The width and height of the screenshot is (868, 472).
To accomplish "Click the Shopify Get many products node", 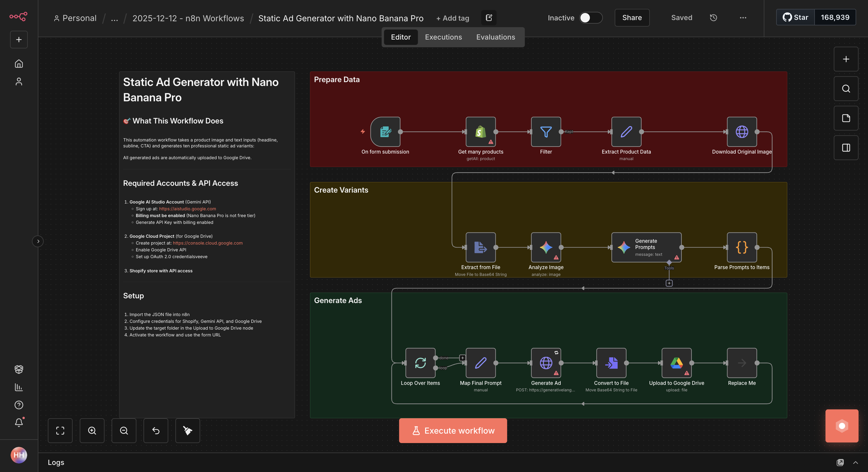I will (481, 132).
